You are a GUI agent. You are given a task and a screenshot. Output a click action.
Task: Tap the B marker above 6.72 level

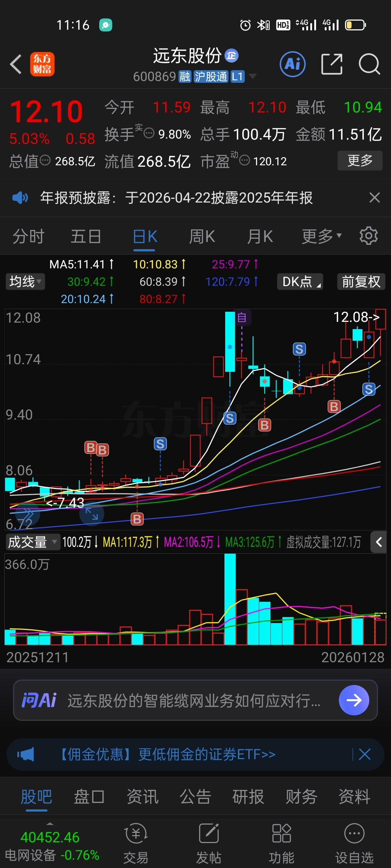(x=137, y=519)
